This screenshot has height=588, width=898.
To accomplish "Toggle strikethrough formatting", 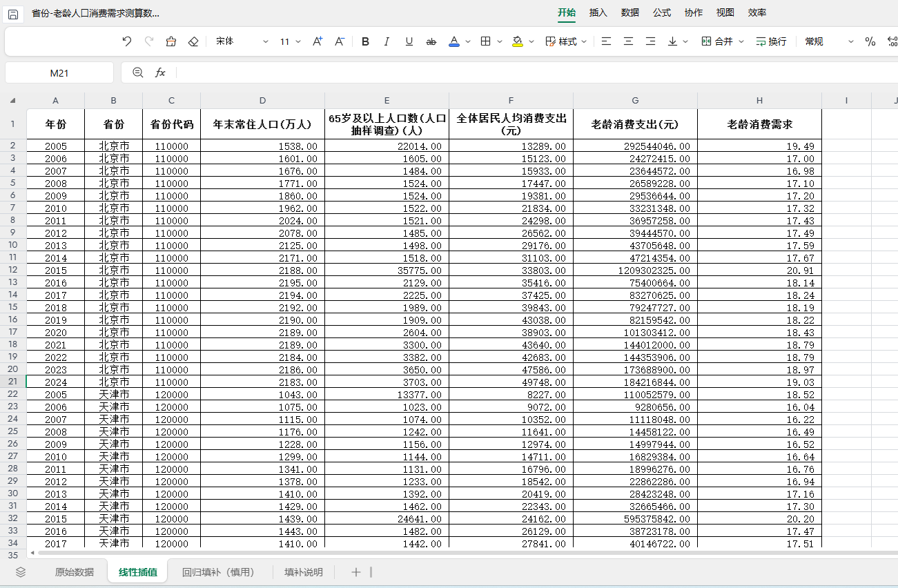I will [431, 41].
